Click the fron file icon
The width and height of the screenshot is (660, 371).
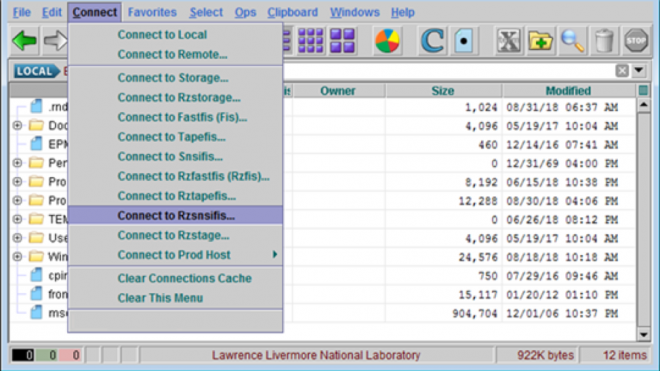37,294
